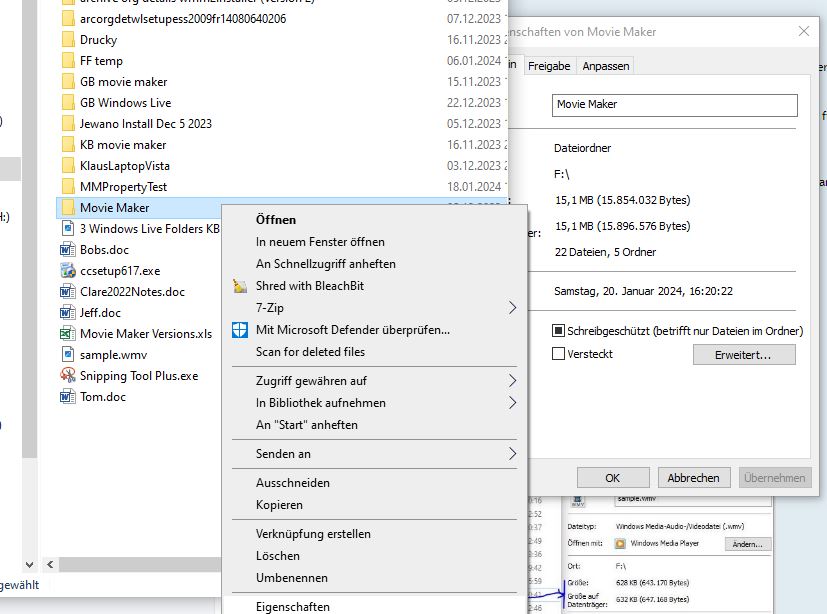Expand the Senden an submenu arrow
827x614 pixels.
[x=513, y=454]
